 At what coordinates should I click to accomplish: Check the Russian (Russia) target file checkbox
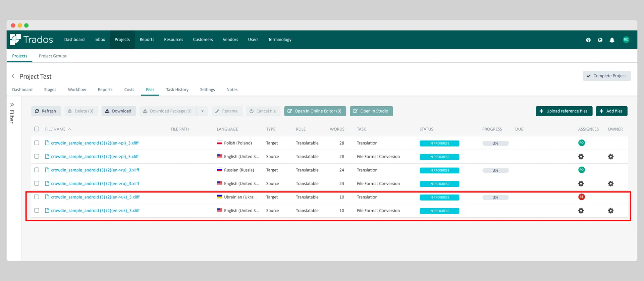[x=37, y=170]
